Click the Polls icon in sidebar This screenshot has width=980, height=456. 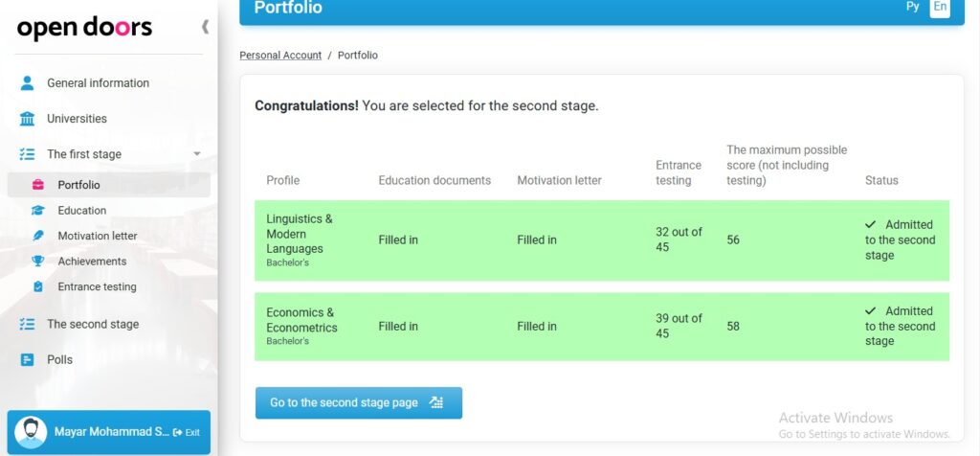tap(27, 359)
